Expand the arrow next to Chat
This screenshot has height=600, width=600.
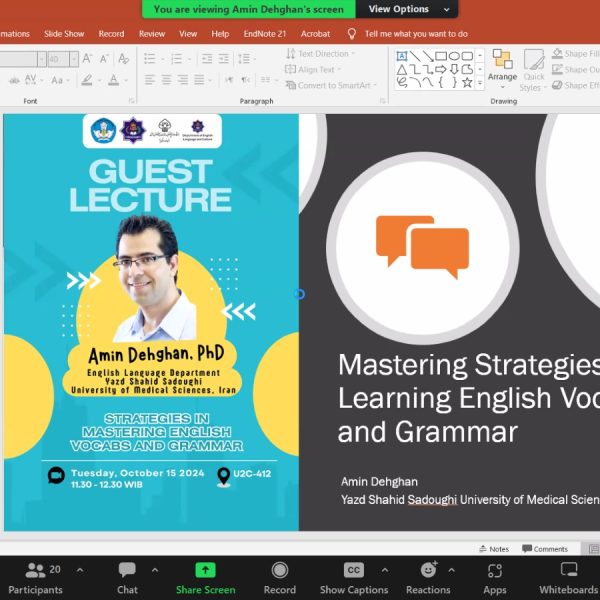[x=154, y=569]
